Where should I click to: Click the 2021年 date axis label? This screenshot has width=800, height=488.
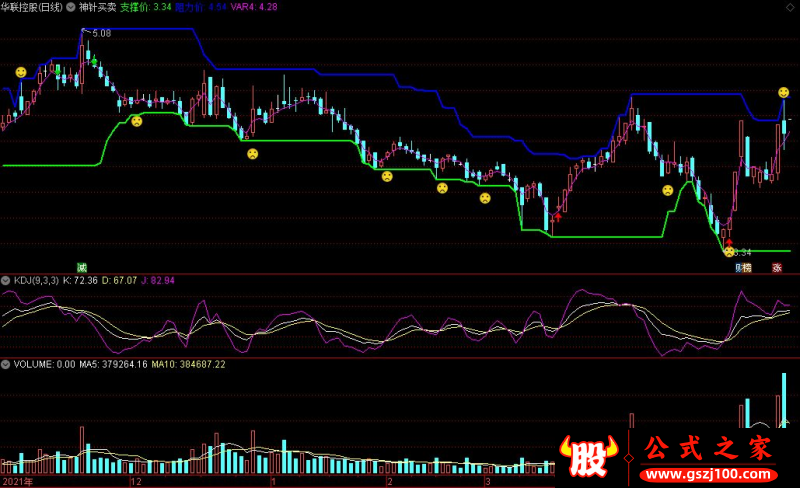17,481
